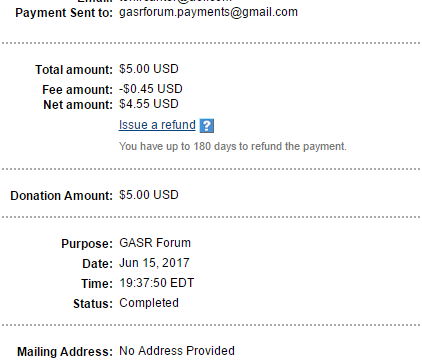
Task: Click the No Address Provided text
Action: [177, 351]
